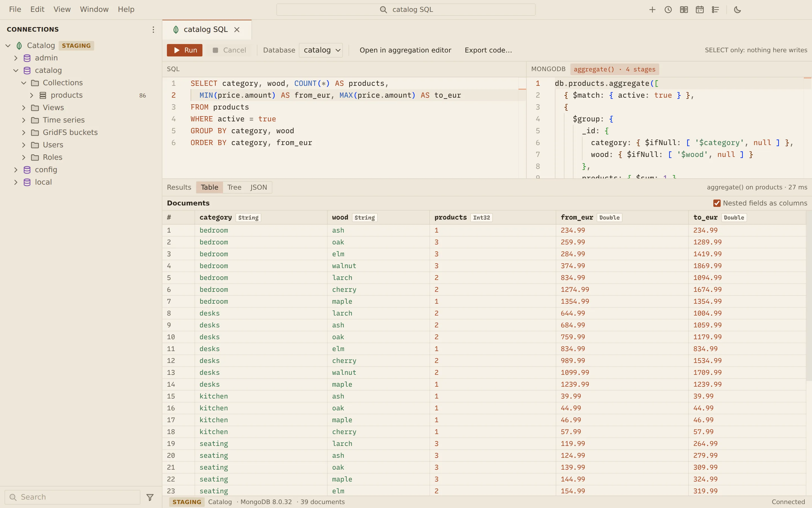The width and height of the screenshot is (812, 508).
Task: Expand the Roles folder chevron
Action: click(24, 157)
